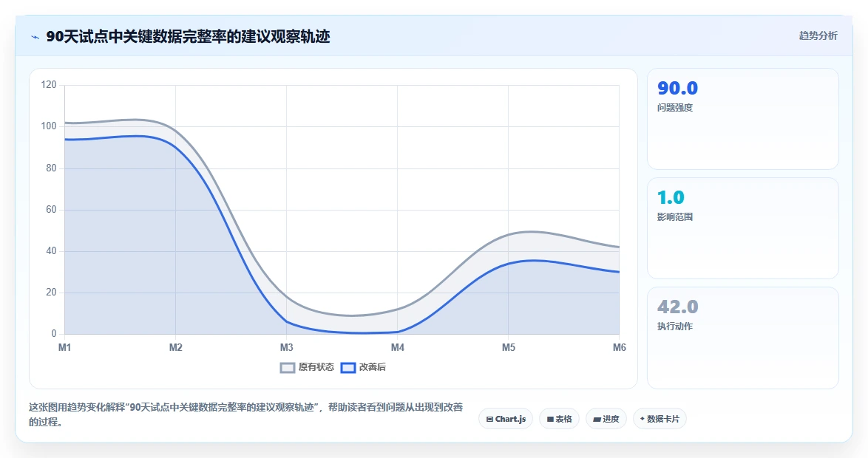Click the 趋势分析 label in the header

(818, 36)
